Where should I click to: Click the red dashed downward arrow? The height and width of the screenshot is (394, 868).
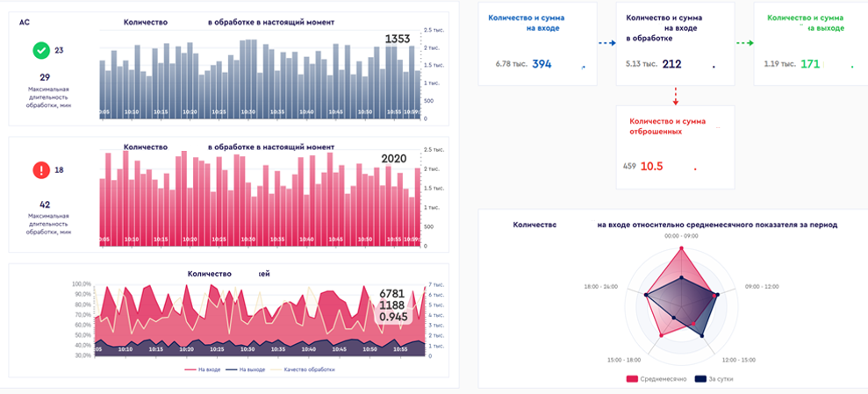(x=675, y=95)
